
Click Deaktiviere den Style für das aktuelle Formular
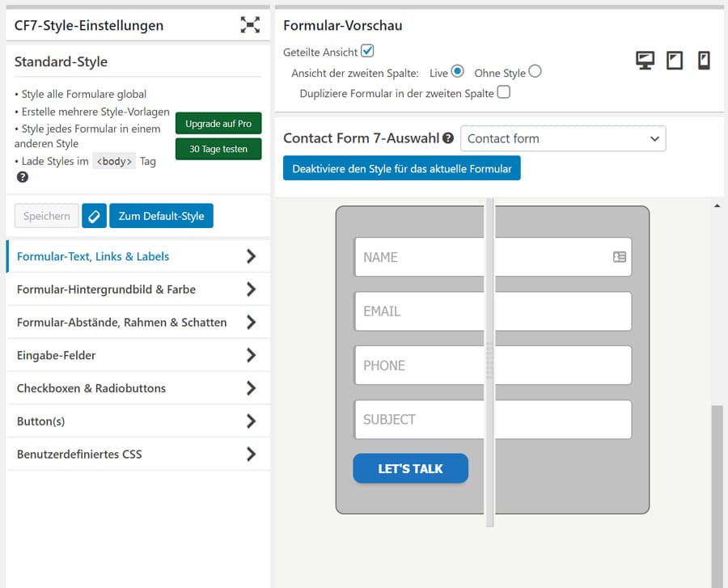pyautogui.click(x=401, y=167)
